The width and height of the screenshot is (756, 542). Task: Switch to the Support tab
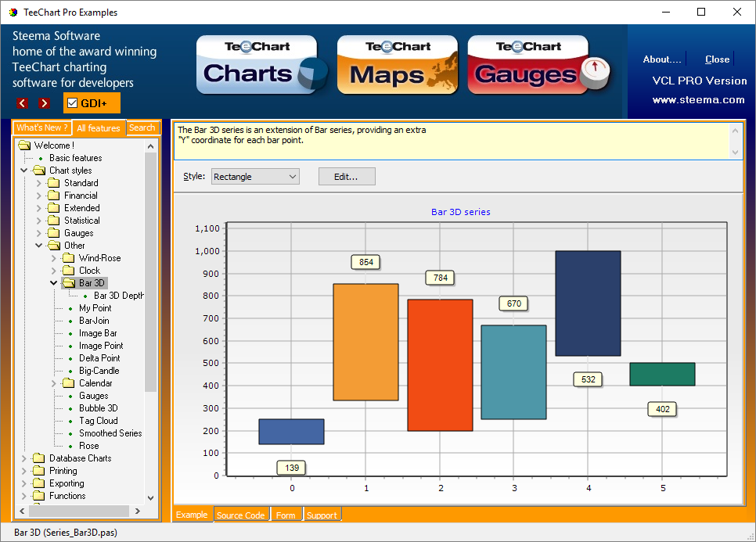pos(322,515)
